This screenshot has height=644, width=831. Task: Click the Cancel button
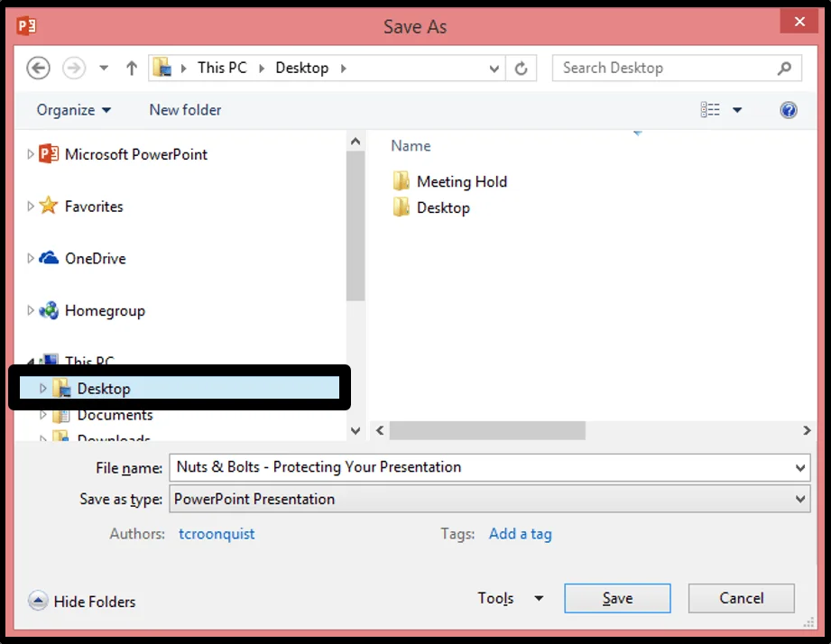click(742, 599)
